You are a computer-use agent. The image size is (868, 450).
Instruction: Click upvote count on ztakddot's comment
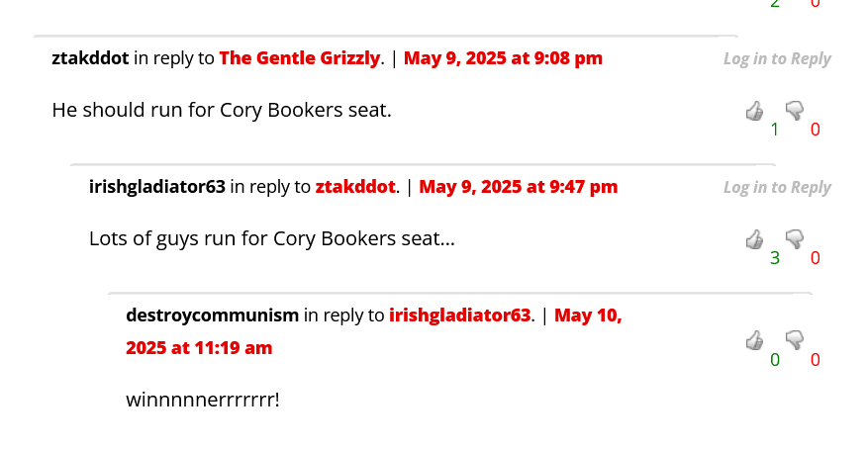pyautogui.click(x=775, y=130)
